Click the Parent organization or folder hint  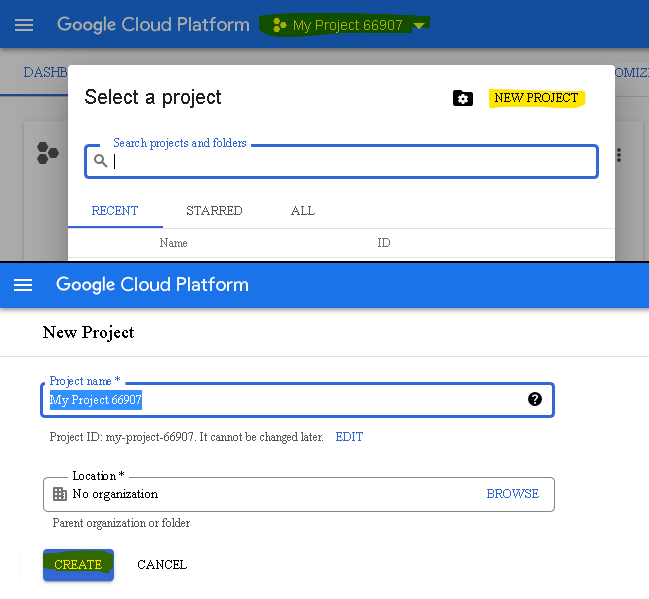(x=121, y=523)
